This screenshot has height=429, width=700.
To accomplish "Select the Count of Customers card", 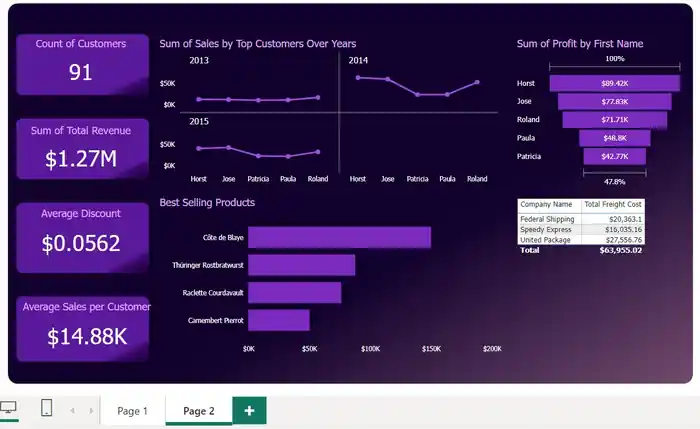I will point(82,65).
